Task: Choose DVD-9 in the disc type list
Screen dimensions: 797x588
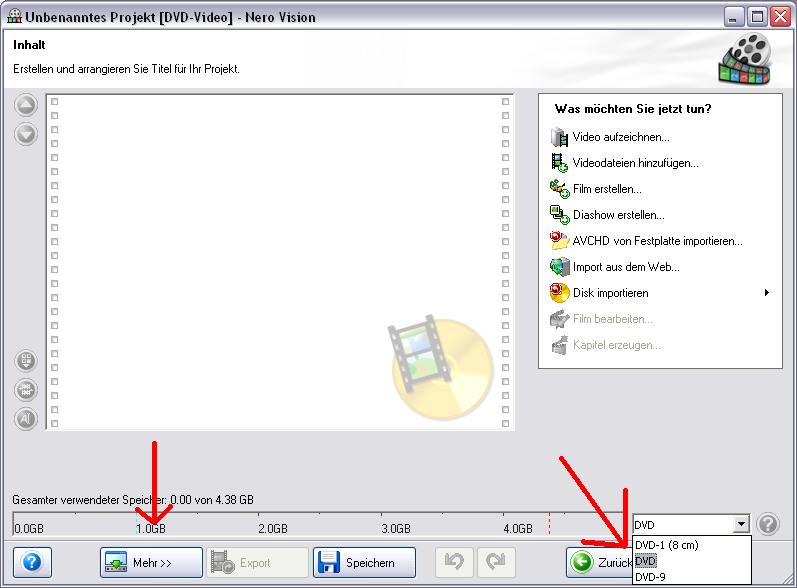Action: (x=650, y=577)
